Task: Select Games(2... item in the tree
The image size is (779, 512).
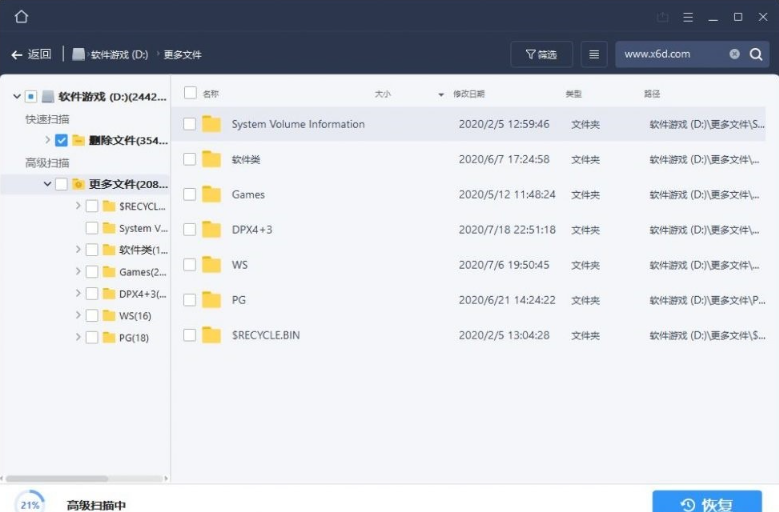Action: [x=143, y=272]
